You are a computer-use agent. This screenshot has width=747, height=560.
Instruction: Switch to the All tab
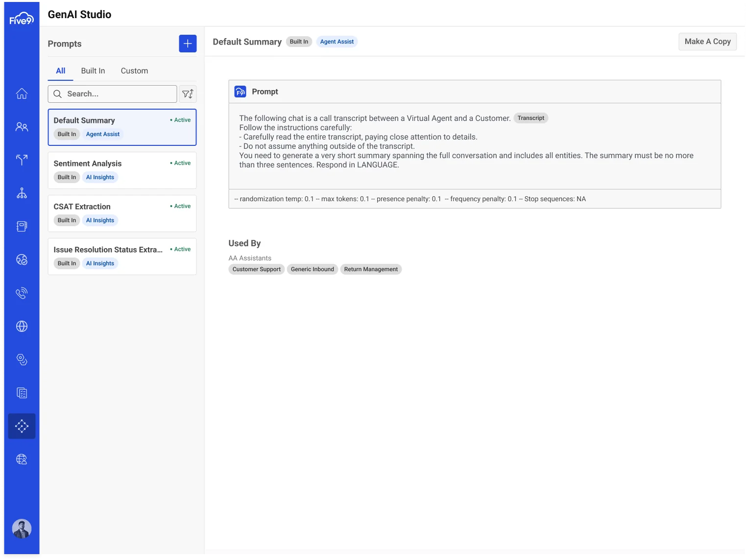tap(60, 70)
